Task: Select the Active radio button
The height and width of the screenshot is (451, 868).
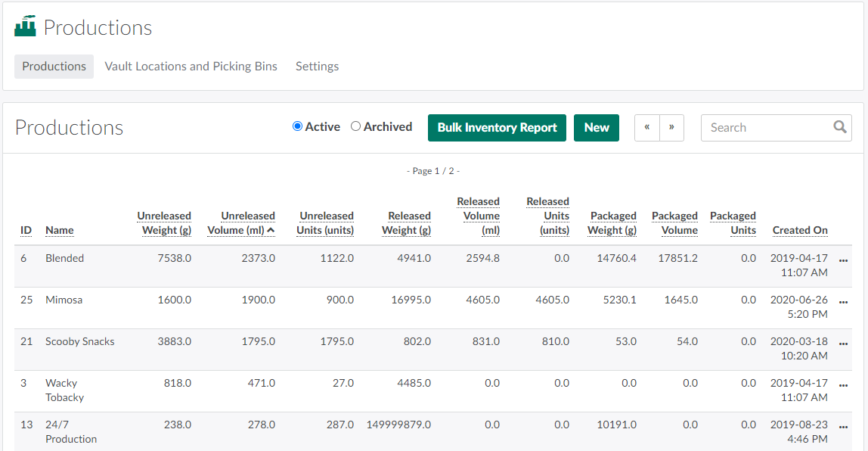Action: tap(297, 126)
